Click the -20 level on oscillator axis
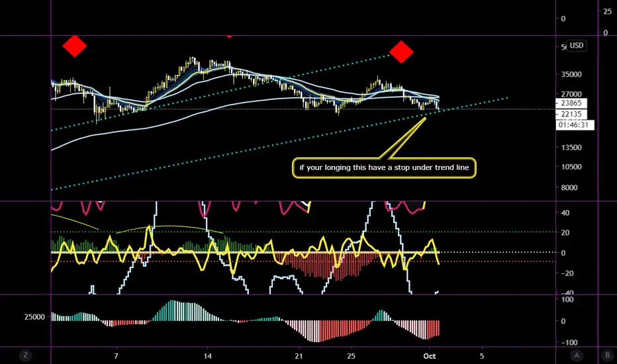 [567, 273]
